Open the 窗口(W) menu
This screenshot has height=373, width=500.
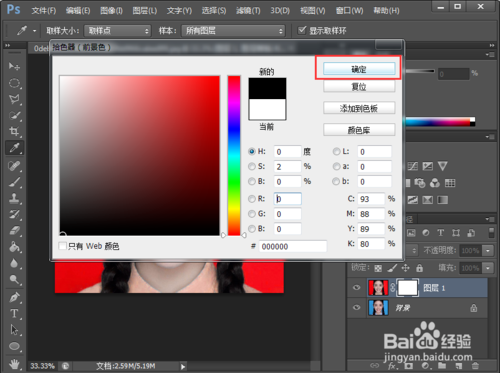(350, 11)
